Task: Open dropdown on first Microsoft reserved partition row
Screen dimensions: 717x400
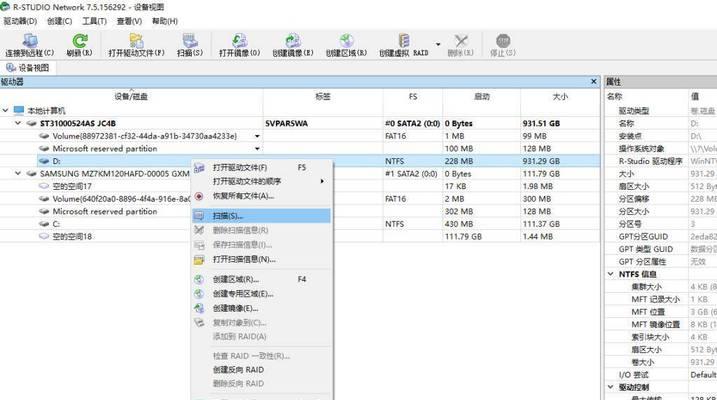Action: point(257,149)
